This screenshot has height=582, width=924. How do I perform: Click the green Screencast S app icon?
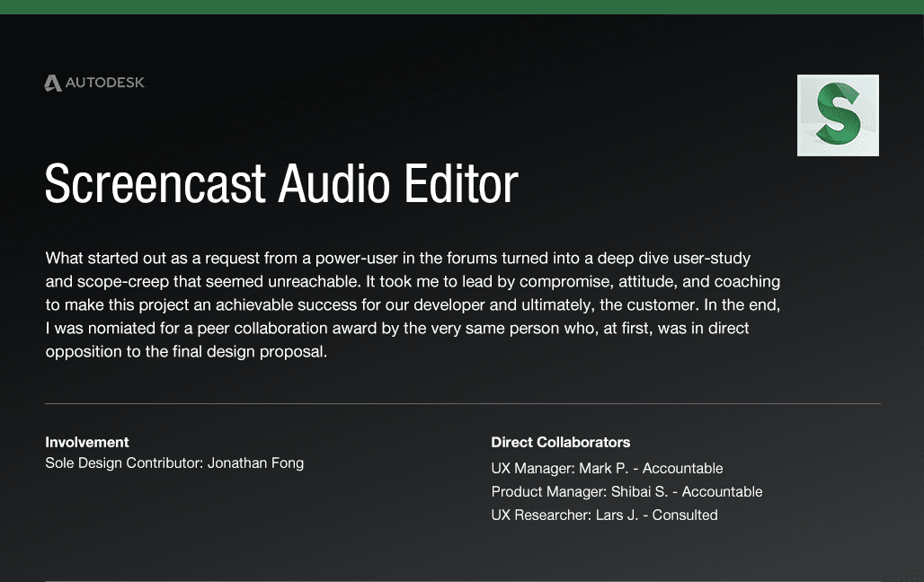click(838, 116)
